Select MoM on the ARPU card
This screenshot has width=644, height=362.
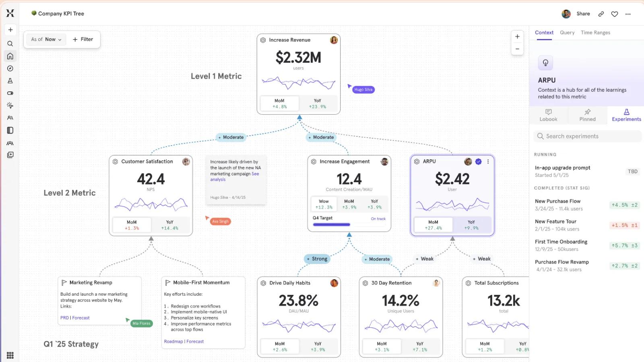pos(433,225)
